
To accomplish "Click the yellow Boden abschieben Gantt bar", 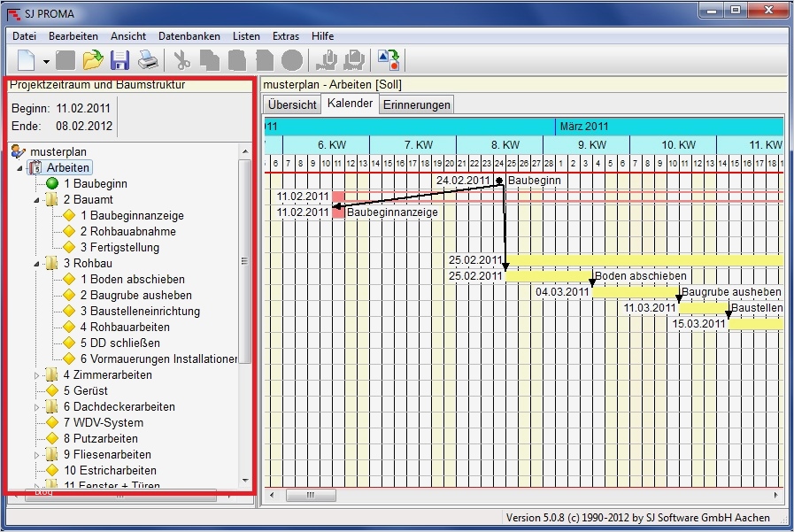I will pos(549,276).
